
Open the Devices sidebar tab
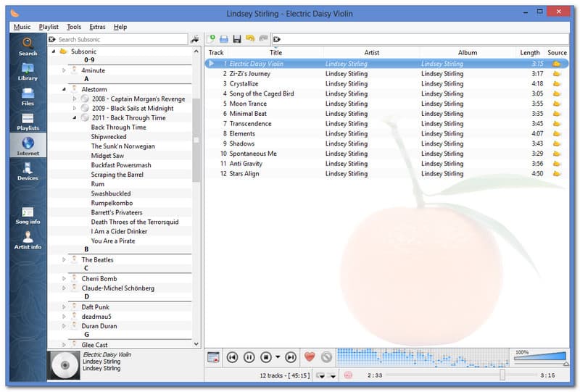point(28,171)
